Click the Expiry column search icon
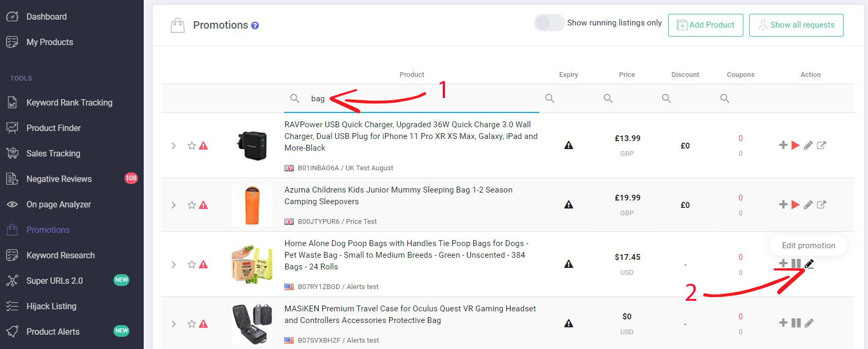The image size is (868, 349). pos(550,98)
